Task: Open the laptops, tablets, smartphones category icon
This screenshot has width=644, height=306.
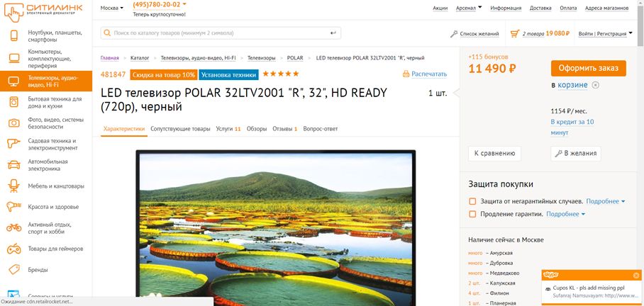Action: pyautogui.click(x=14, y=35)
